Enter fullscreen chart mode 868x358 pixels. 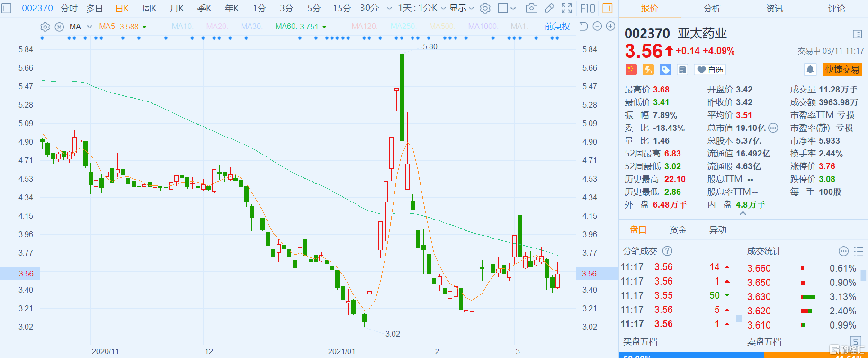[x=566, y=8]
